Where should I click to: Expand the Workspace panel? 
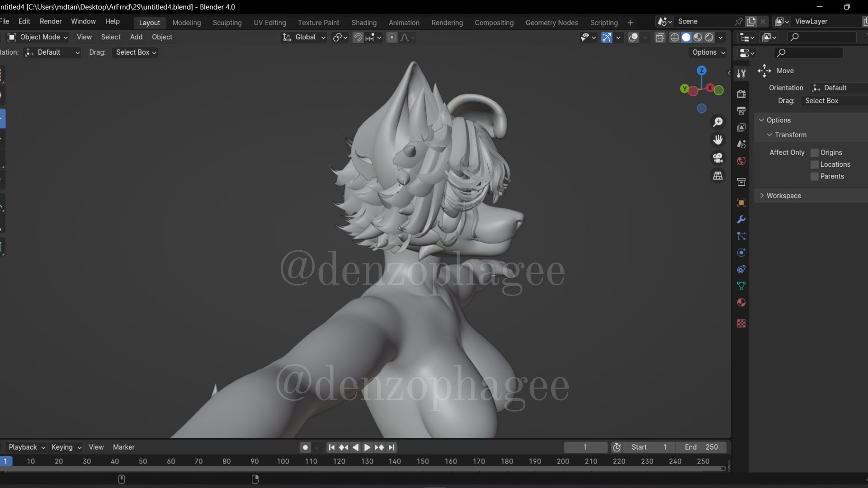point(783,196)
